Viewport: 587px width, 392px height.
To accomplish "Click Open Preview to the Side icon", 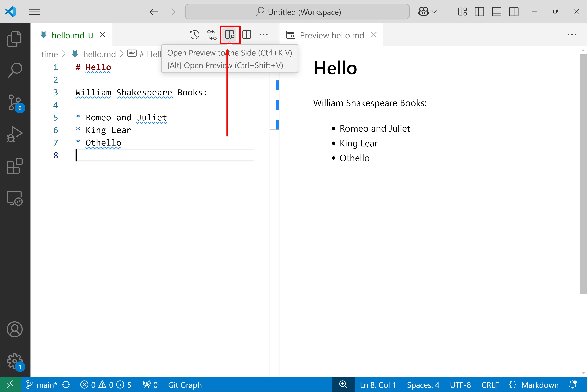I will (230, 35).
